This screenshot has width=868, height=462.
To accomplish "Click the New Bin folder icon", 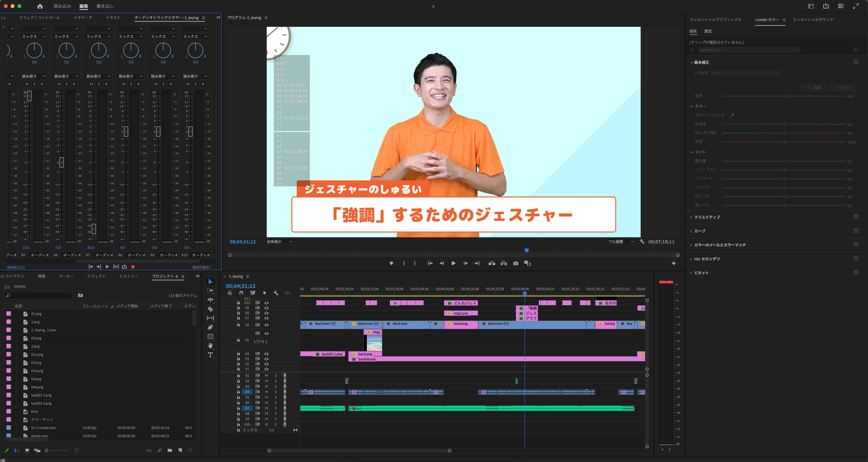I will [170, 450].
